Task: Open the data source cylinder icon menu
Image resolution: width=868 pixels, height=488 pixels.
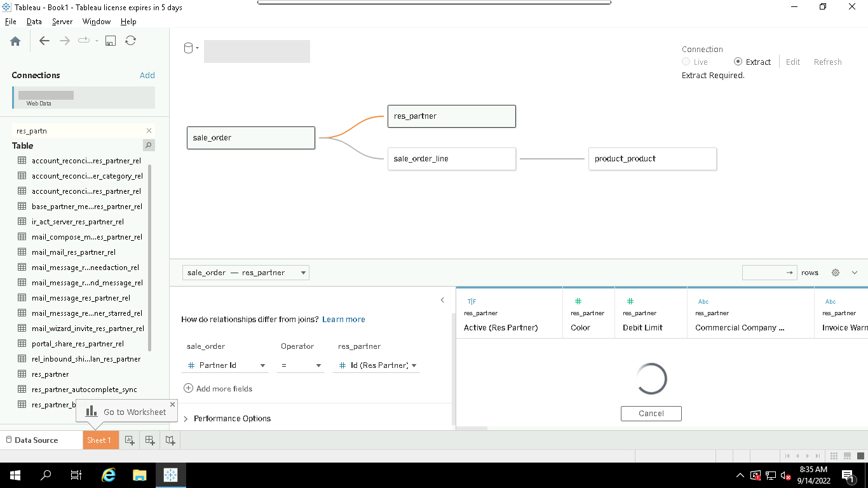Action: pyautogui.click(x=191, y=48)
